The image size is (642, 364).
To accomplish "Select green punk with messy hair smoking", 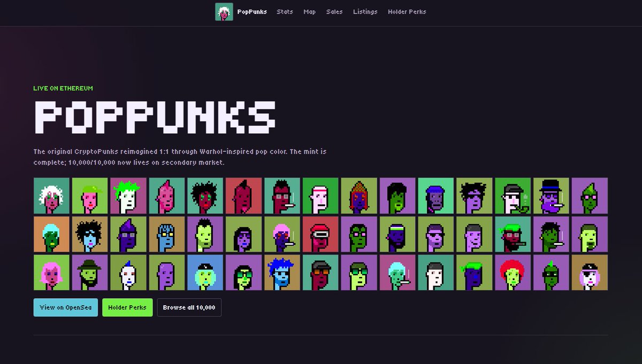I will 551,234.
